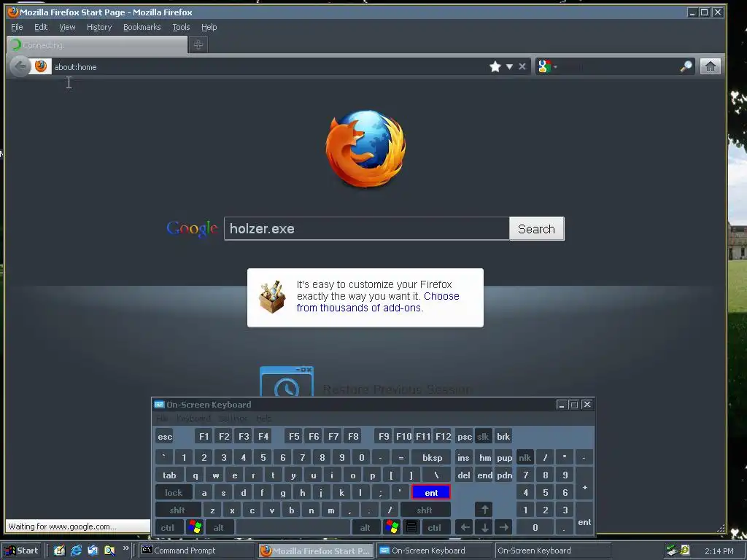Click the highlighted ent key on keyboard
Image resolution: width=747 pixels, height=560 pixels.
[x=430, y=492]
